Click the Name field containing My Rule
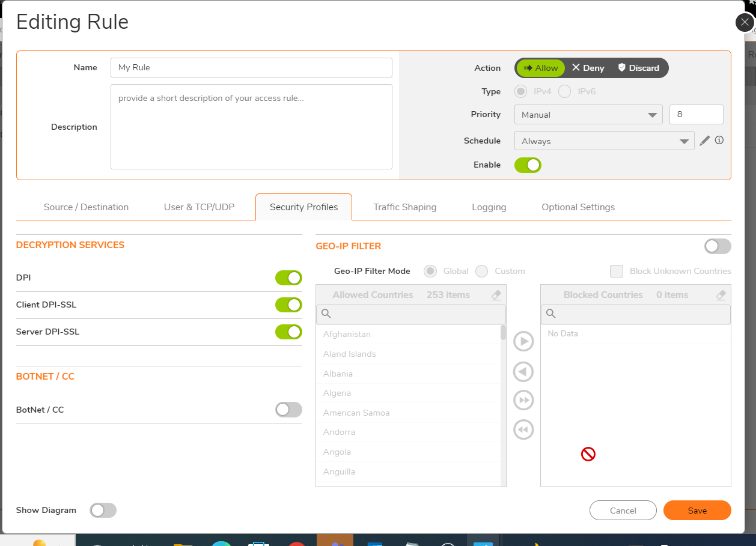 pyautogui.click(x=251, y=67)
